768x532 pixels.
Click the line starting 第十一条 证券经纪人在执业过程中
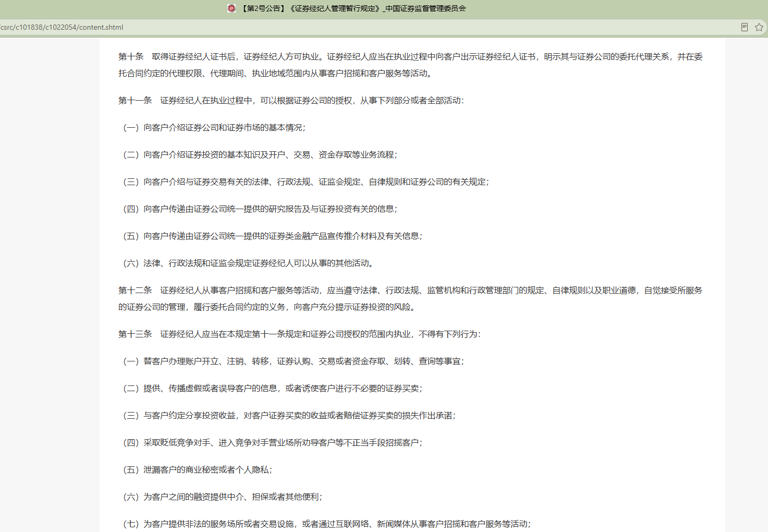(291, 100)
